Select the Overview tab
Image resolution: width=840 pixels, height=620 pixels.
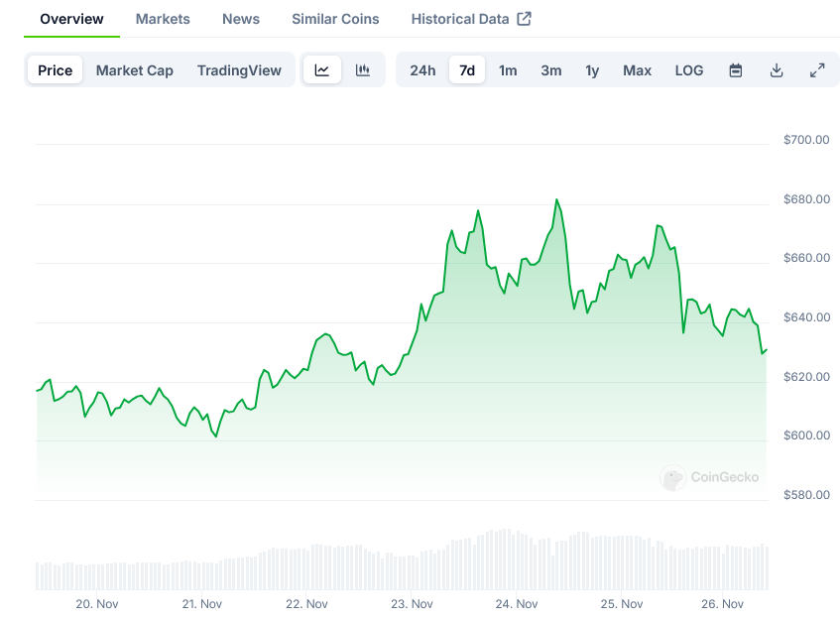[x=71, y=19]
